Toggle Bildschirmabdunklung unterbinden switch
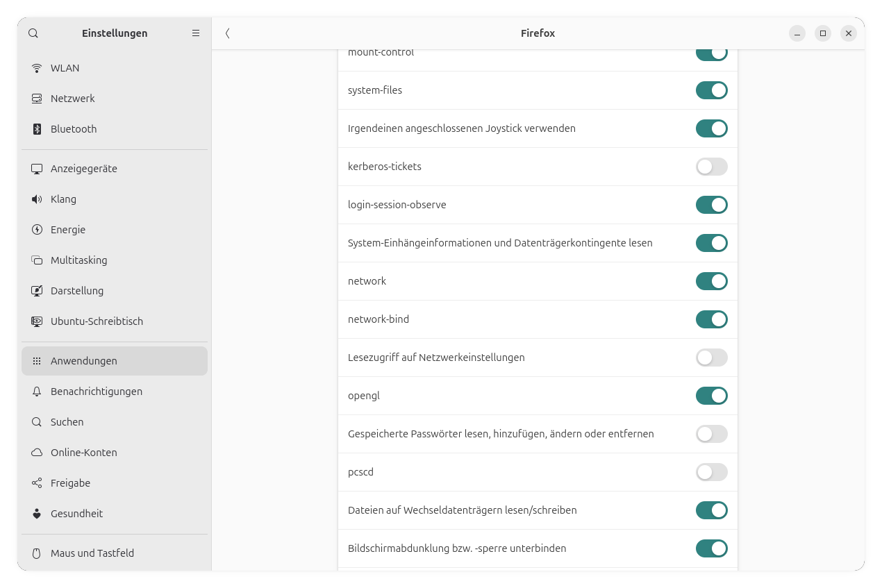The height and width of the screenshot is (588, 882). point(711,548)
